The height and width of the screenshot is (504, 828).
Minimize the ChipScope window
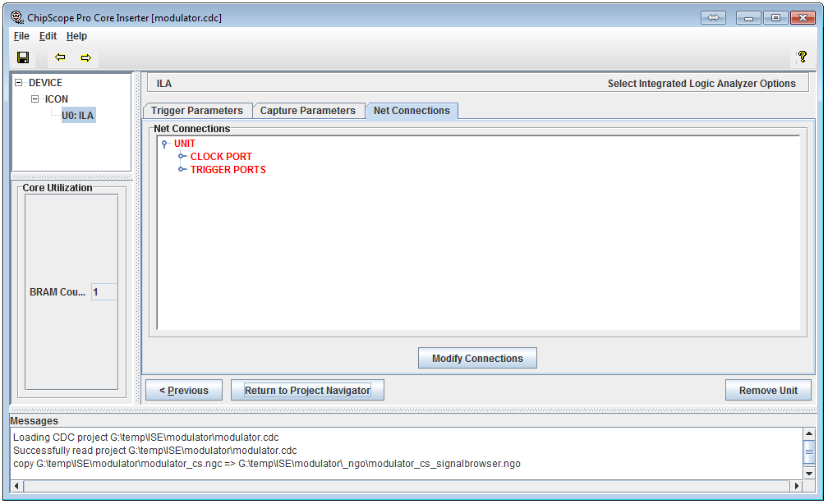(748, 18)
